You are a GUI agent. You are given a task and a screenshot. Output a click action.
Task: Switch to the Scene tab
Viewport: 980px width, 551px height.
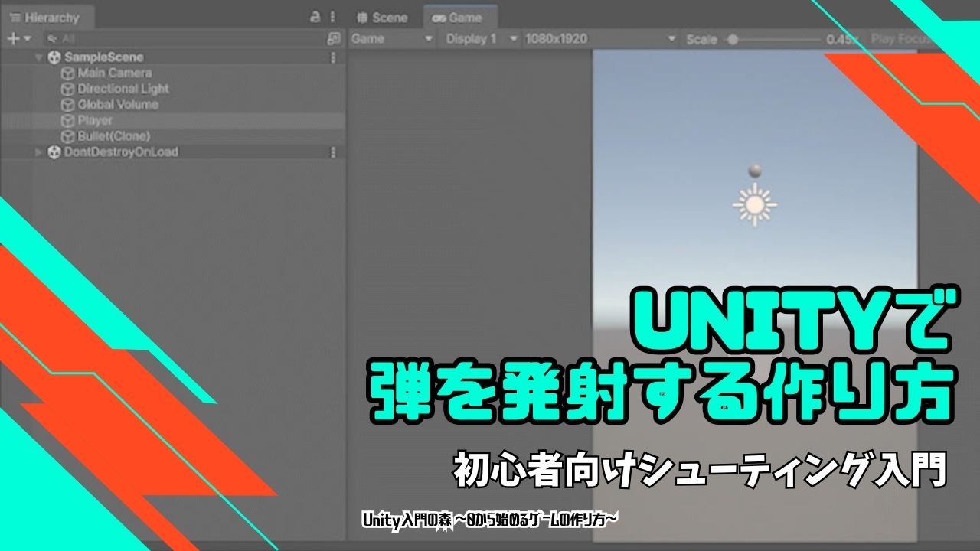coord(383,18)
